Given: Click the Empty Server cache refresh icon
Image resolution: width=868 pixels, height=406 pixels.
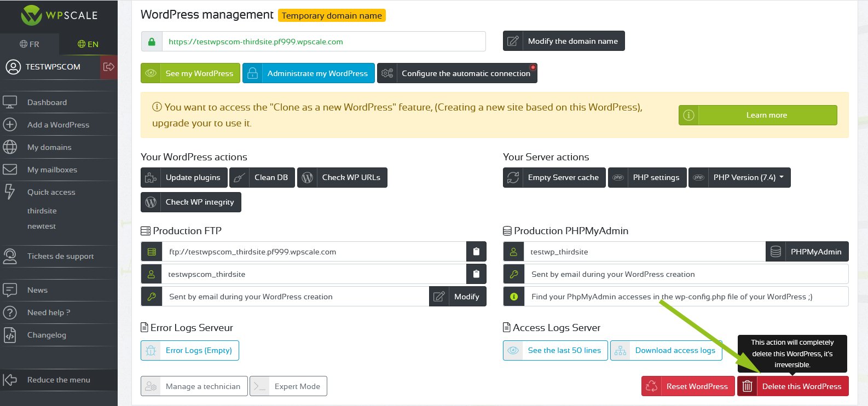Looking at the screenshot, I should [x=513, y=177].
